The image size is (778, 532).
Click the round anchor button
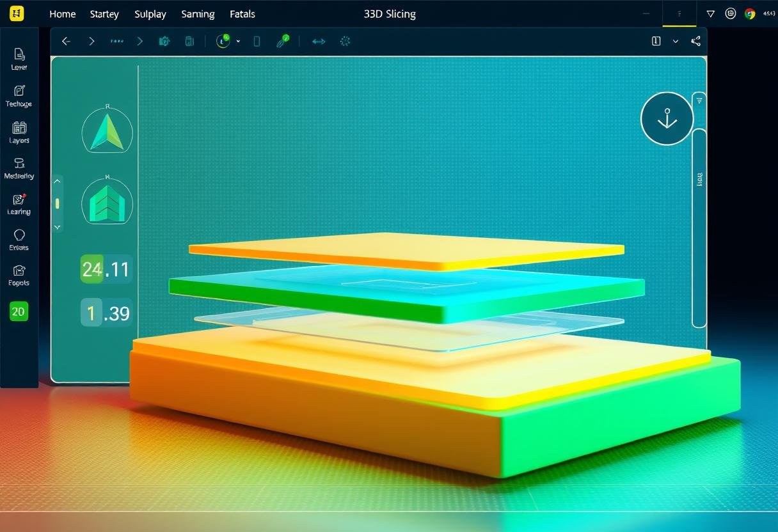click(667, 119)
